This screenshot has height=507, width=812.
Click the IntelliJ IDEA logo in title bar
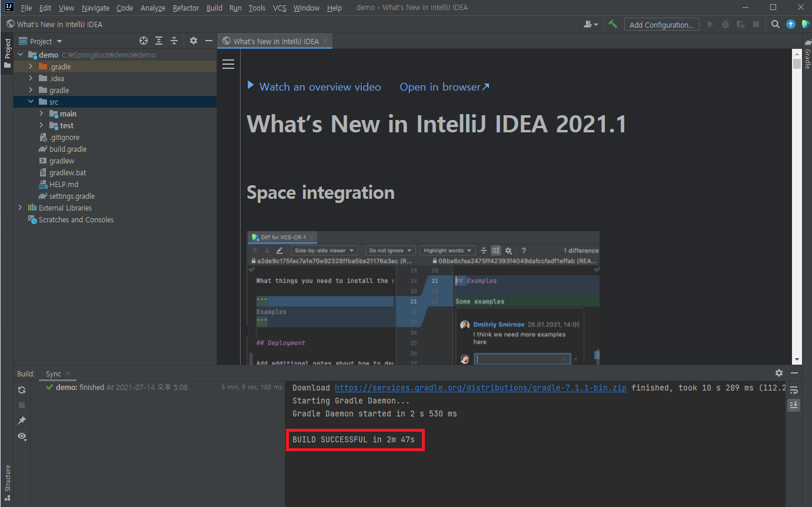[x=9, y=8]
